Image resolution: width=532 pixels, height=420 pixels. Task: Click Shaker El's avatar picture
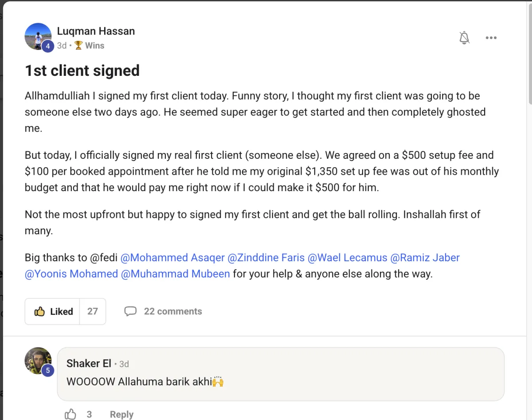[38, 360]
